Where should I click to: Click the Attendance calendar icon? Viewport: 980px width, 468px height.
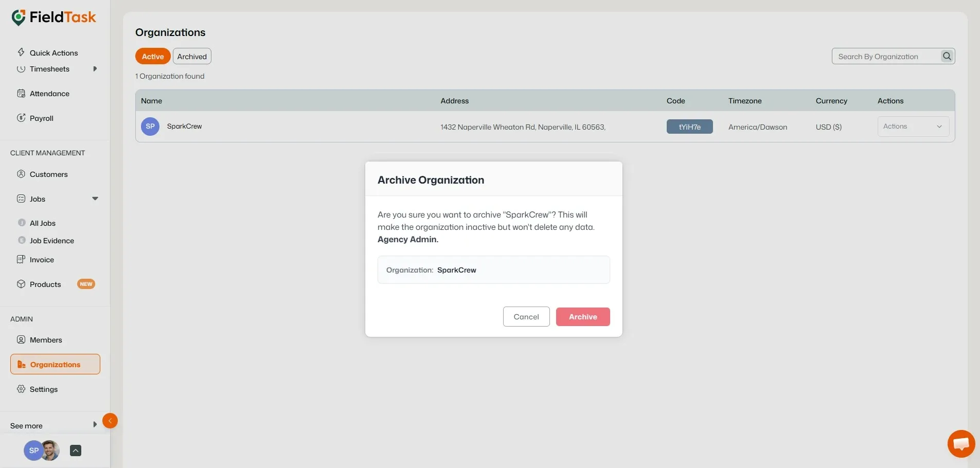pos(21,94)
